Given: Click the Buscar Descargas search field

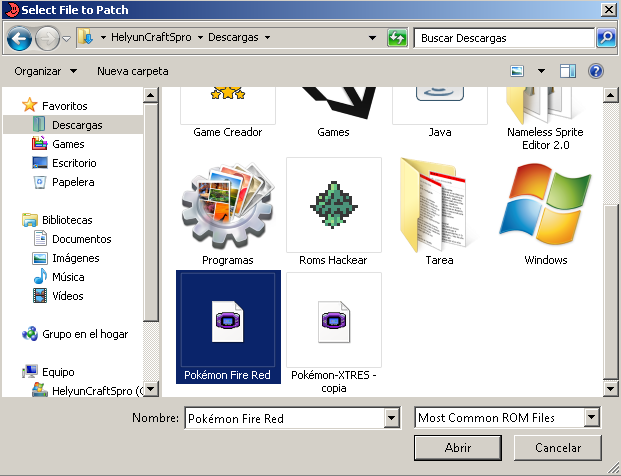Looking at the screenshot, I should (503, 38).
